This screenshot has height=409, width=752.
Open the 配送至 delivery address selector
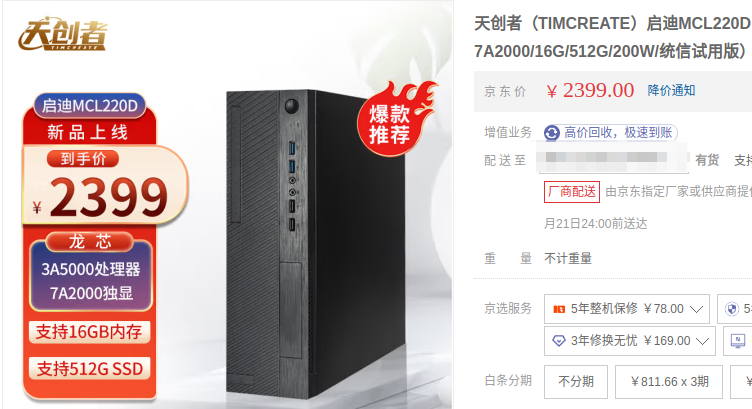click(613, 158)
